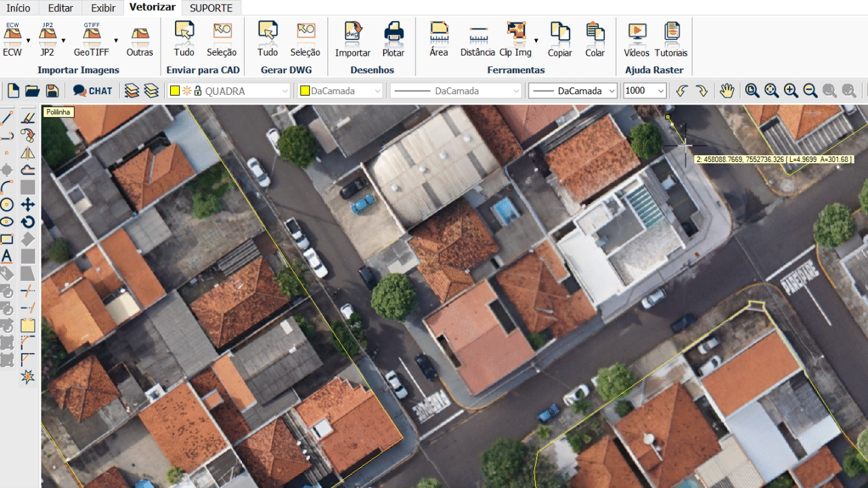Open the Clip Img dropdown arrow
Image resolution: width=868 pixels, height=488 pixels.
coord(536,41)
